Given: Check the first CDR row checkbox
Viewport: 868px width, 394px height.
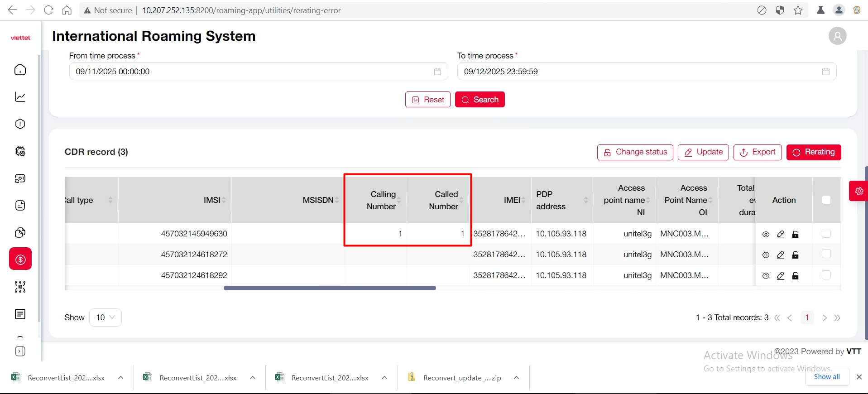Looking at the screenshot, I should pyautogui.click(x=826, y=233).
